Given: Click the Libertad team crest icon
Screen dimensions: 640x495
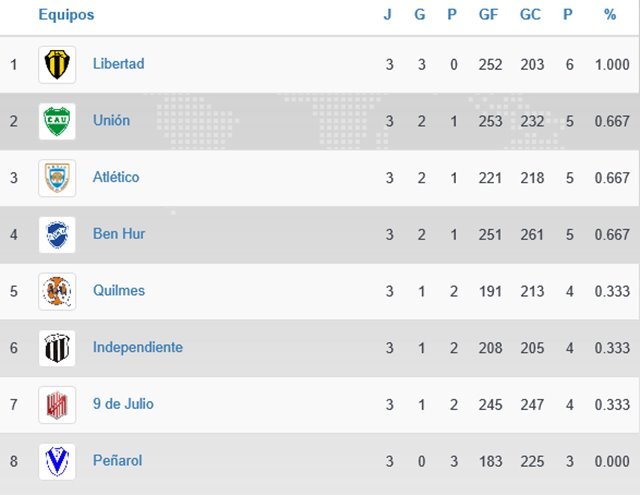Looking at the screenshot, I should click(x=56, y=64).
